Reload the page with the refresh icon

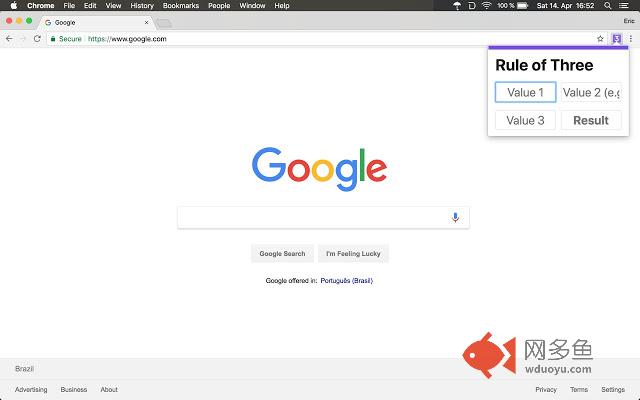coord(37,39)
